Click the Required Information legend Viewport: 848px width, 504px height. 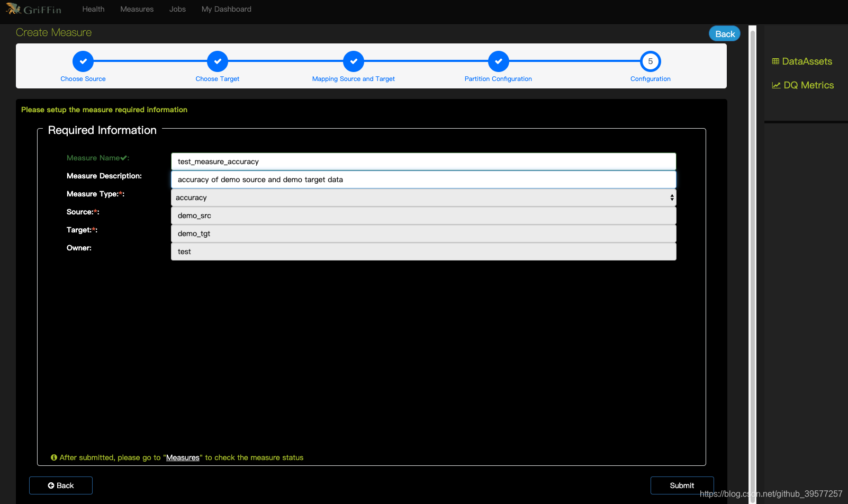(x=102, y=130)
